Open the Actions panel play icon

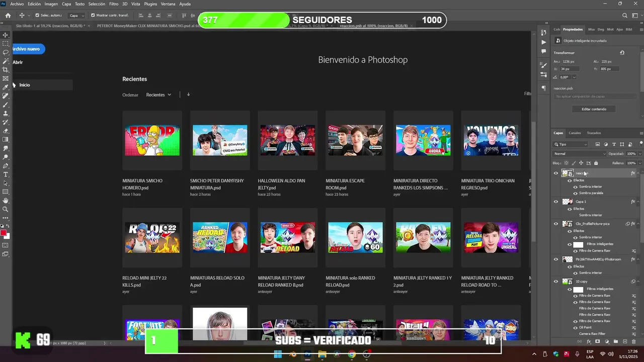[544, 42]
